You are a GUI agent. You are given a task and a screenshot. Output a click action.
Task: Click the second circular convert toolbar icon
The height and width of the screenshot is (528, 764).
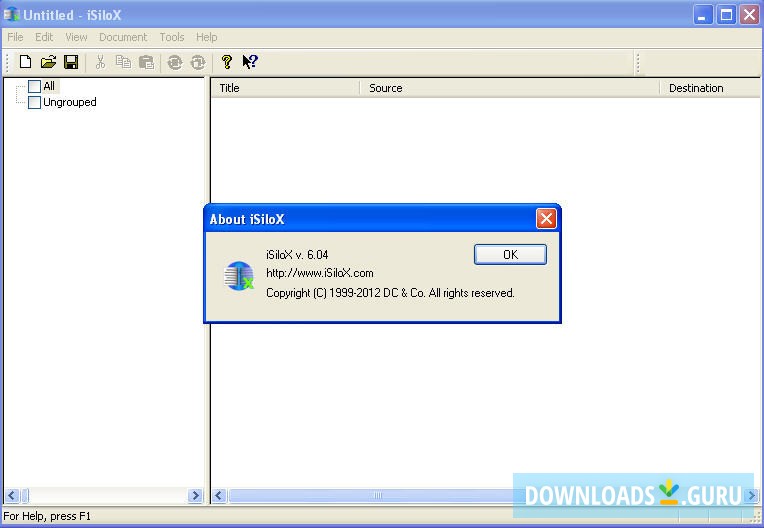coord(198,62)
